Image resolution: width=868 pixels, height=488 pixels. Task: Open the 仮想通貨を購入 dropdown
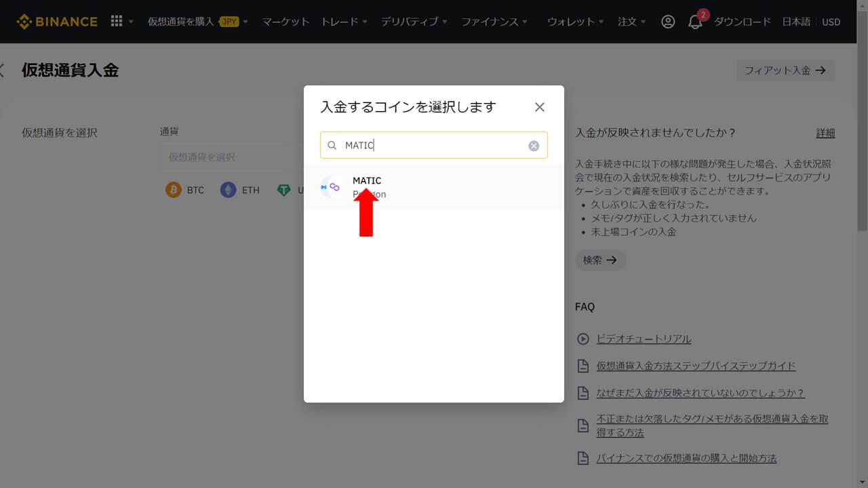[x=198, y=22]
